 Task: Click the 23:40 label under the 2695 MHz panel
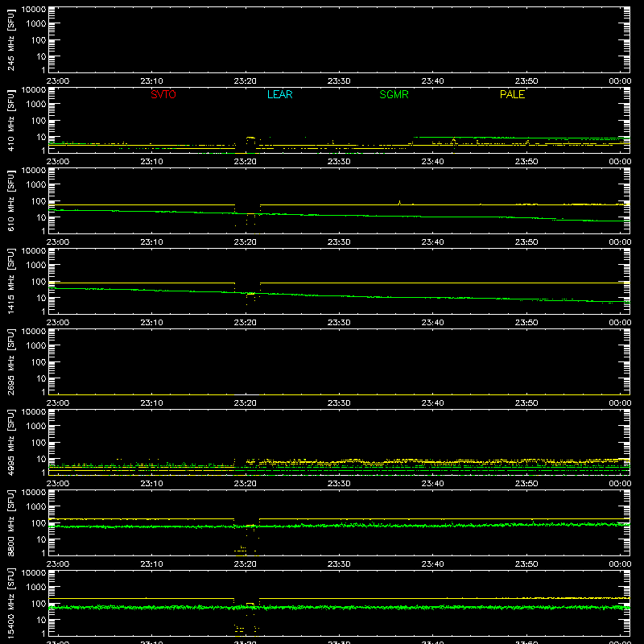pyautogui.click(x=432, y=403)
